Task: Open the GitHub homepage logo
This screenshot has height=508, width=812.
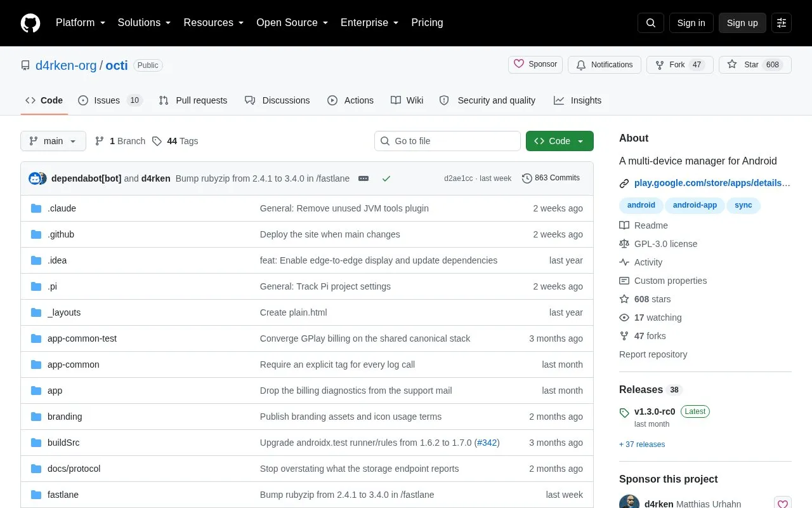Action: point(30,23)
